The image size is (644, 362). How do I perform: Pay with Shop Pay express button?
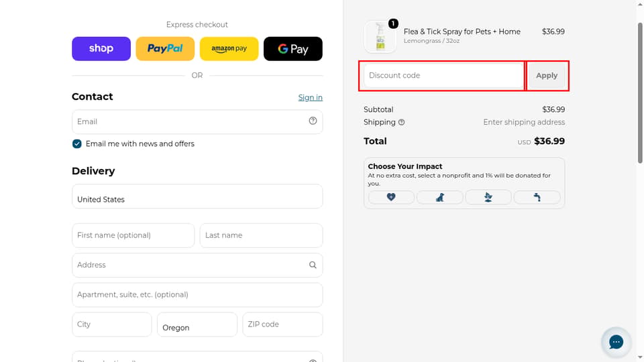(101, 48)
